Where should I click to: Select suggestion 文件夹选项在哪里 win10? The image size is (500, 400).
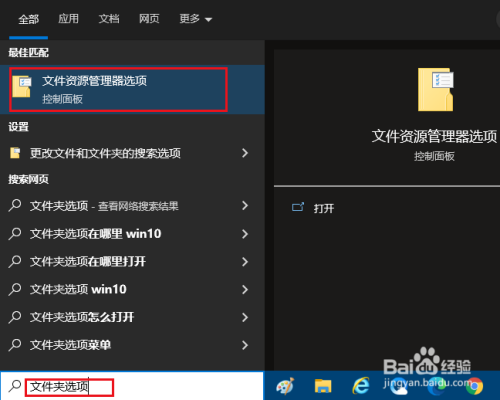pyautogui.click(x=132, y=234)
